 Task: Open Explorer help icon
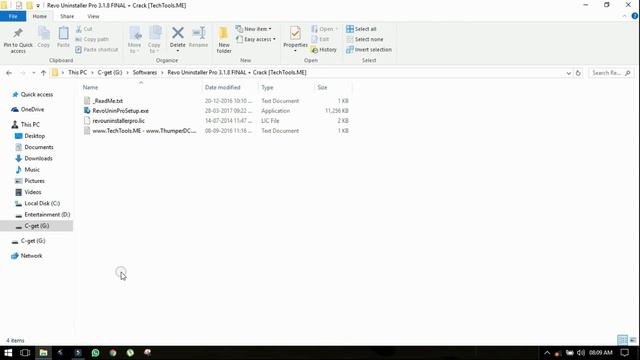tap(635, 16)
